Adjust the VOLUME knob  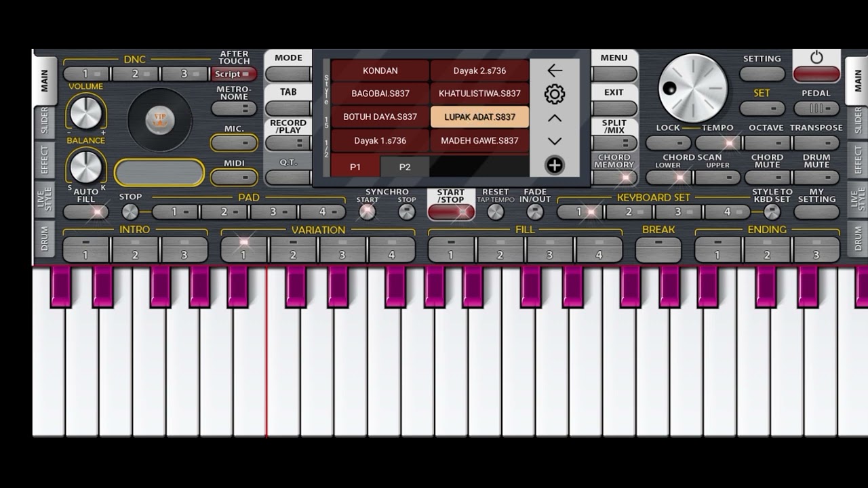(85, 113)
